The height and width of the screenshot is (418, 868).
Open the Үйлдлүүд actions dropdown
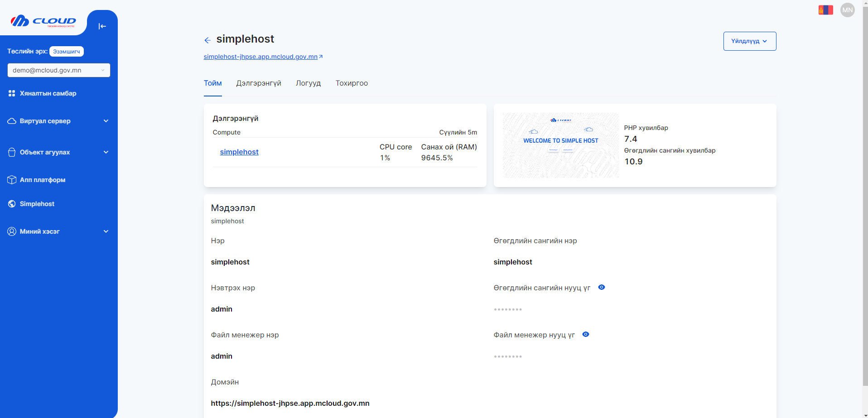click(749, 41)
